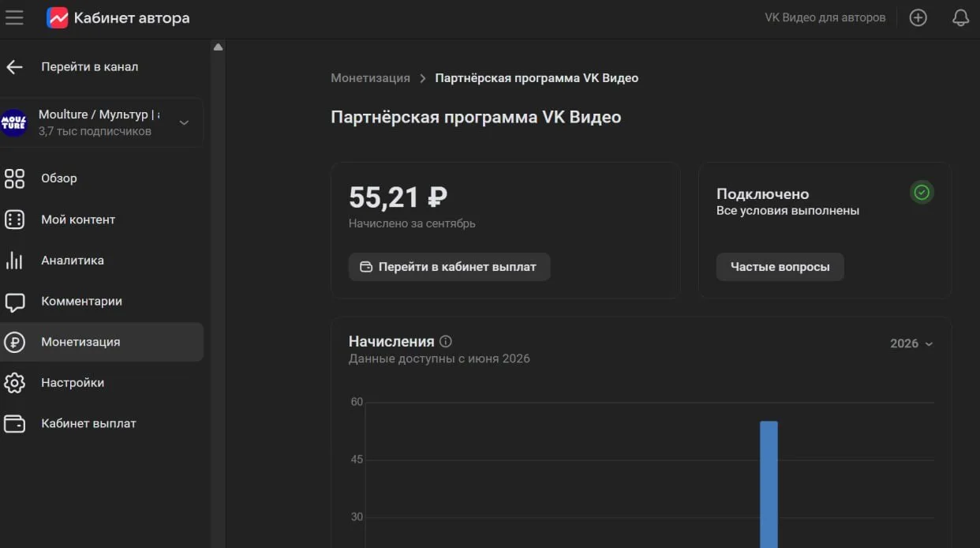Image resolution: width=980 pixels, height=548 pixels.
Task: Open the 2026 year dropdown
Action: click(911, 343)
